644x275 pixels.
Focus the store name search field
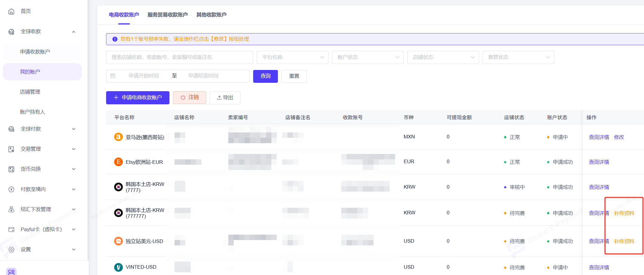(179, 57)
